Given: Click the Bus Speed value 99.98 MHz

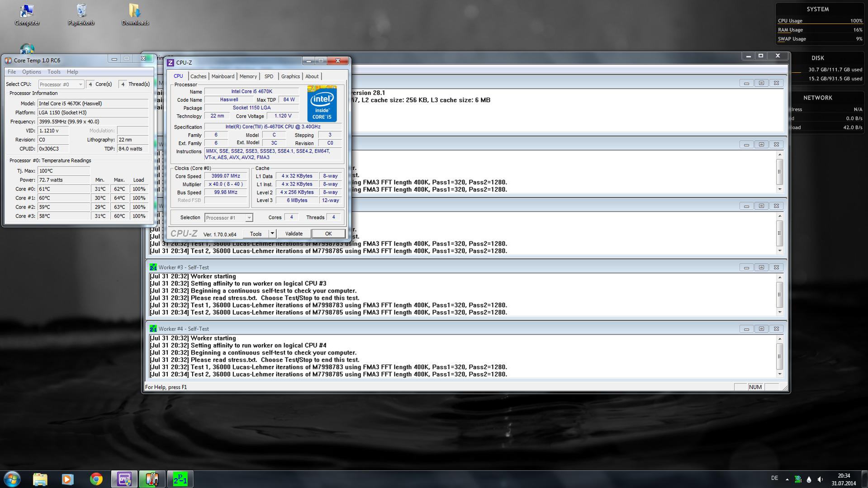Looking at the screenshot, I should coord(226,192).
